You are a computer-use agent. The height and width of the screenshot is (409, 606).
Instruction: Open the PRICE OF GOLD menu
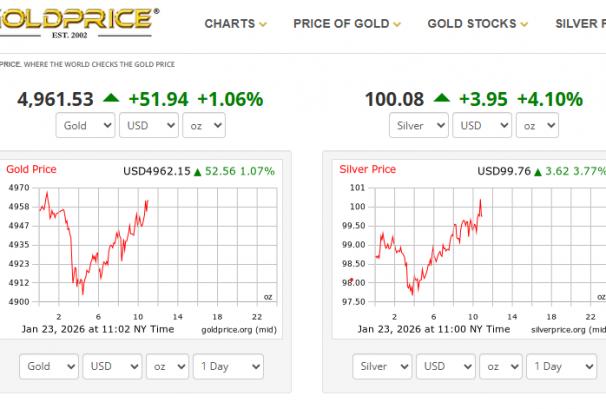pos(346,24)
